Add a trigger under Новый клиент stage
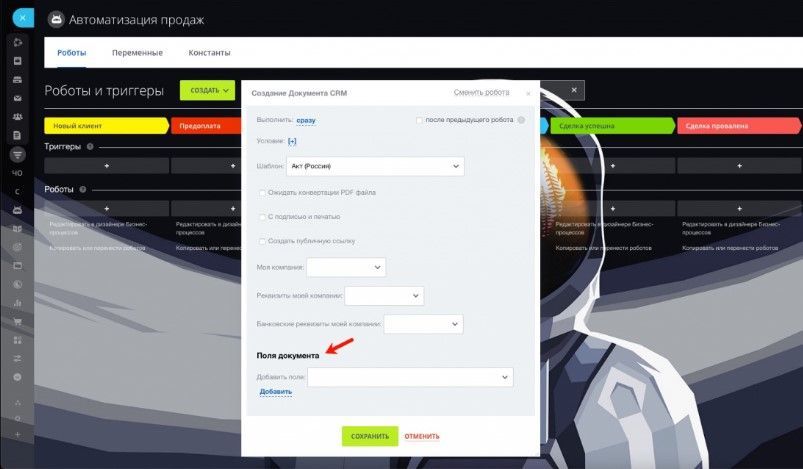Screen dimensions: 803x469 [x=107, y=166]
